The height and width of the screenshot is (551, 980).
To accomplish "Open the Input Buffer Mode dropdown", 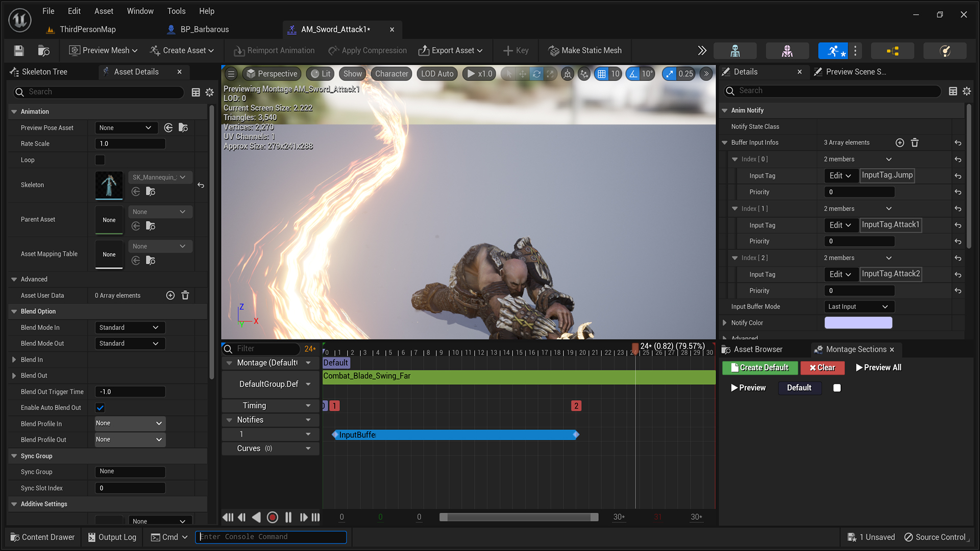I will coord(859,307).
